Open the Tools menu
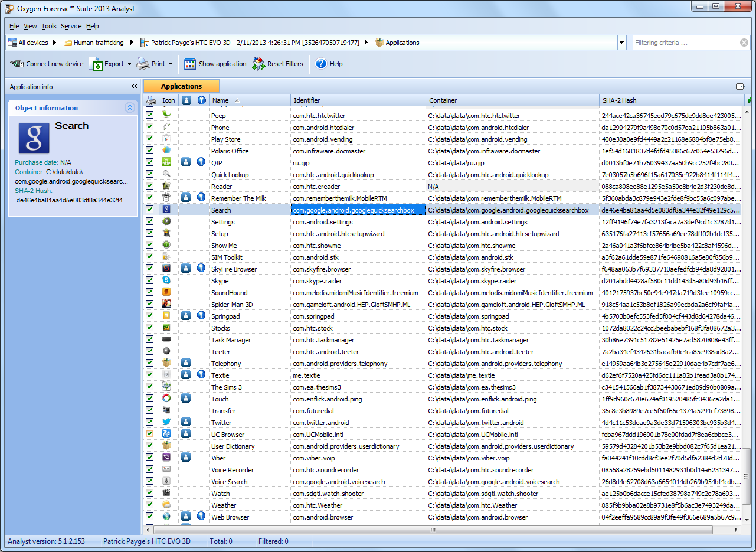This screenshot has width=756, height=552. coord(49,26)
